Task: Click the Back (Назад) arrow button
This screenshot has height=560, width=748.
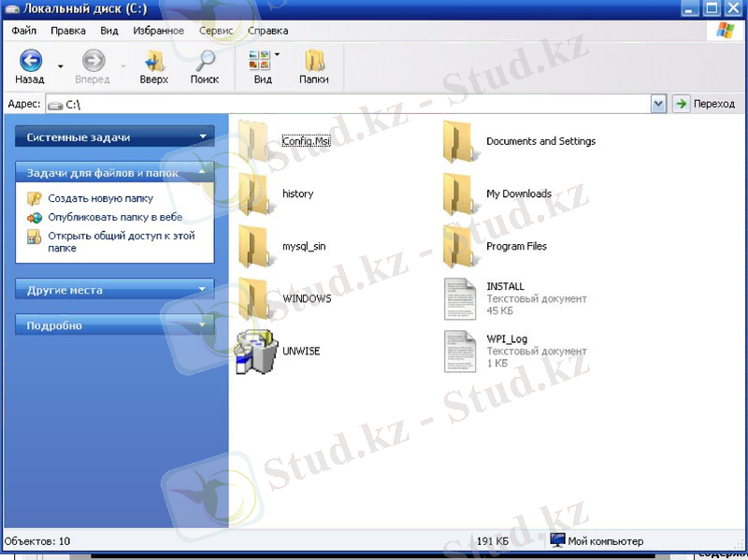Action: [x=30, y=63]
